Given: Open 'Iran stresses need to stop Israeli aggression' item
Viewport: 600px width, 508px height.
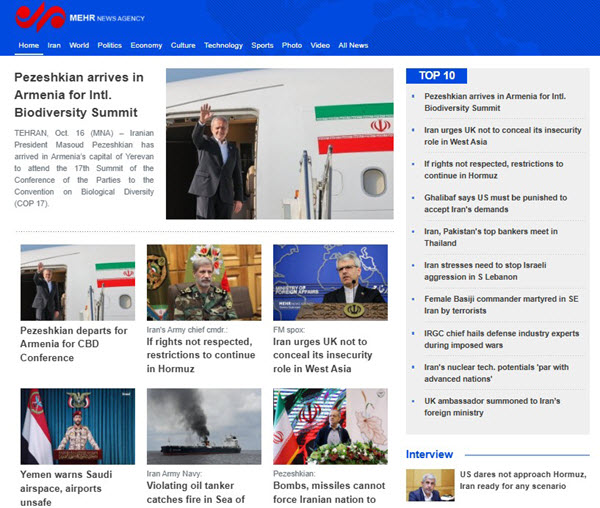Looking at the screenshot, I should [x=485, y=271].
